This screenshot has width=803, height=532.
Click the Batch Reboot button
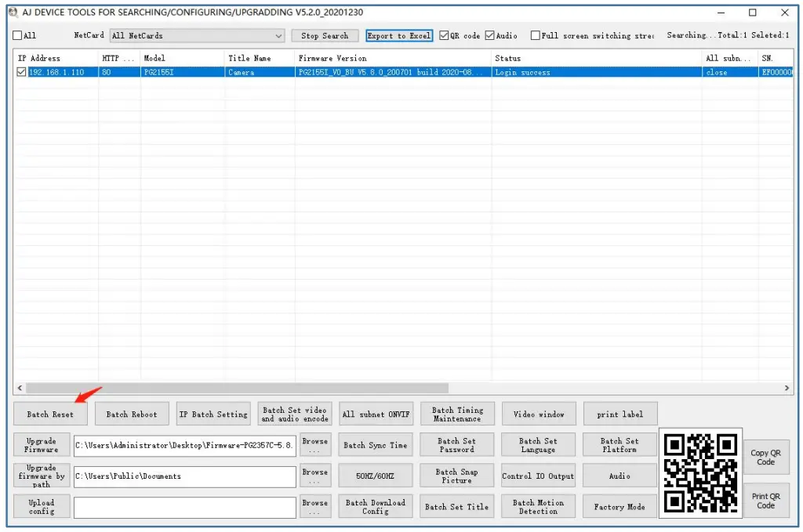point(132,414)
